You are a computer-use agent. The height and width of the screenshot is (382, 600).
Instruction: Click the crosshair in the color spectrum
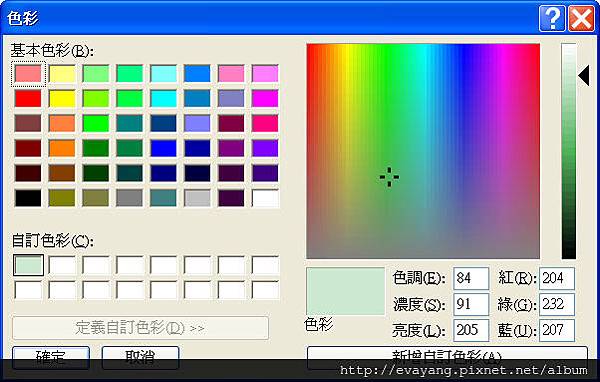coord(389,177)
